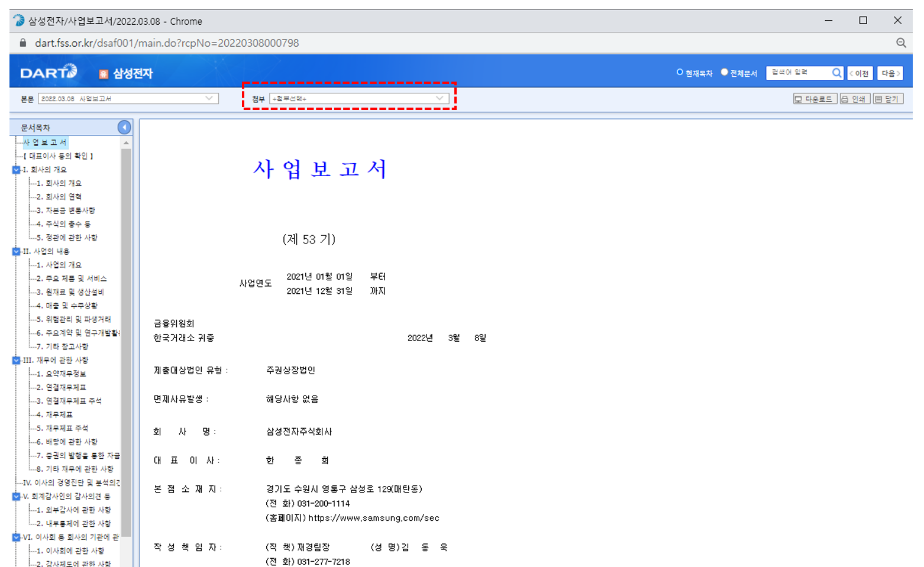The height and width of the screenshot is (567, 924).
Task: Open 4. 주식의 총수 등 in the tree
Action: [64, 224]
